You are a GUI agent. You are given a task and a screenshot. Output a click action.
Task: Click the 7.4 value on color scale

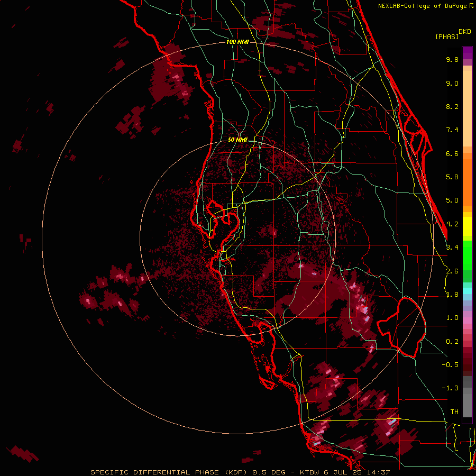coord(452,130)
